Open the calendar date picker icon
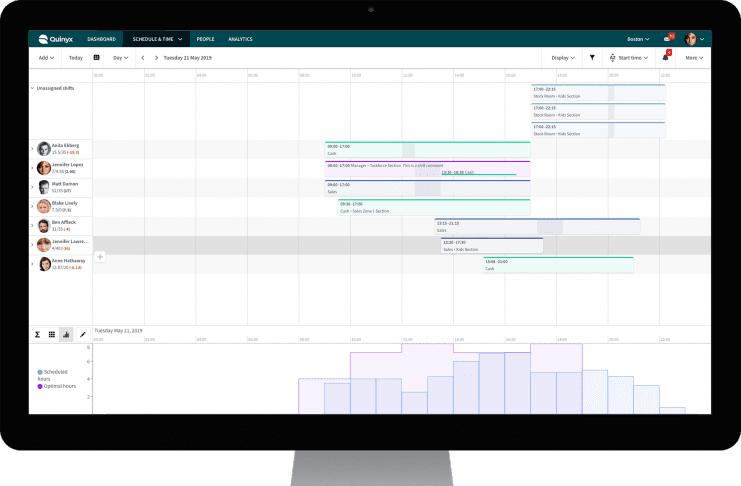Screen dimensions: 741x486 [x=96, y=58]
